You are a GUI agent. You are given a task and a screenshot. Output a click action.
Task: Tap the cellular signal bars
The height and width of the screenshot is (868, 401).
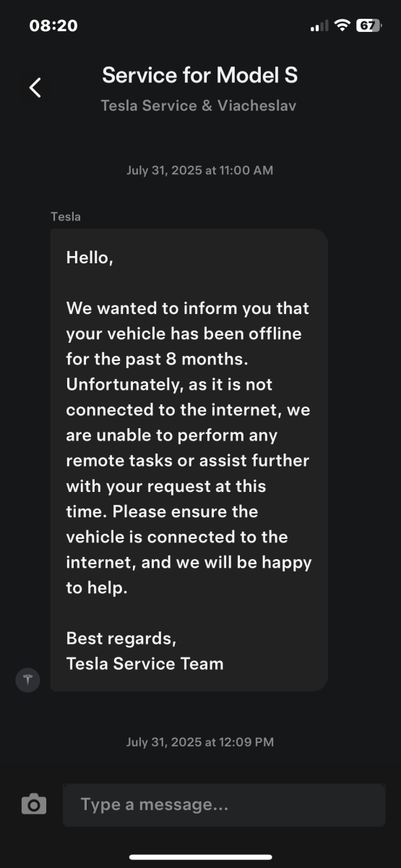pos(319,26)
